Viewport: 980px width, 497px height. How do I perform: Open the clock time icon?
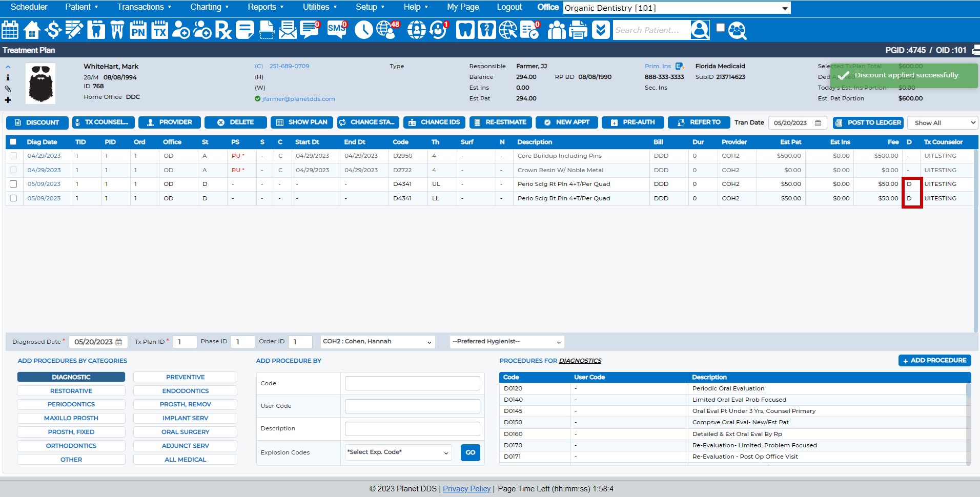[363, 30]
